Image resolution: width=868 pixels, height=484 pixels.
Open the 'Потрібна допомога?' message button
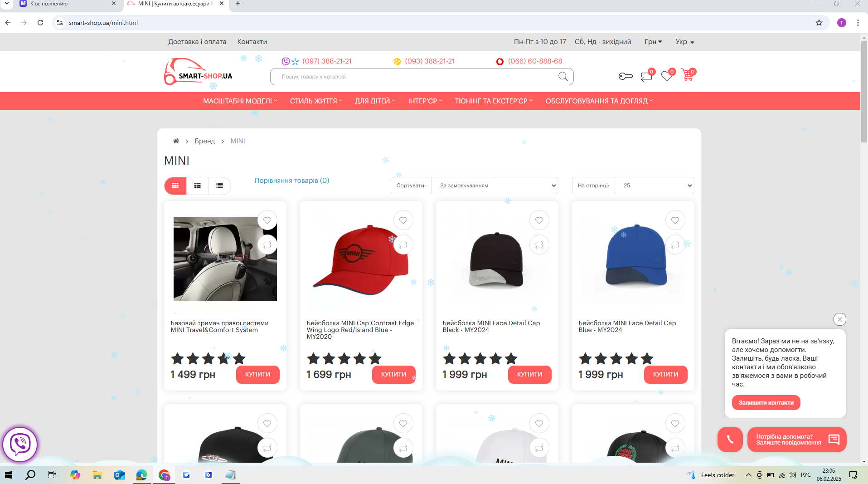pyautogui.click(x=797, y=440)
